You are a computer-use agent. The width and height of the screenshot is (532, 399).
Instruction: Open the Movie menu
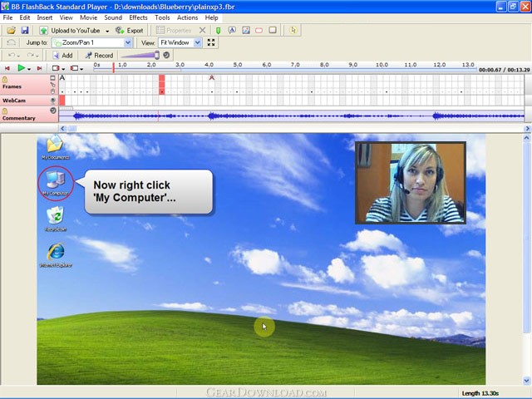[89, 17]
